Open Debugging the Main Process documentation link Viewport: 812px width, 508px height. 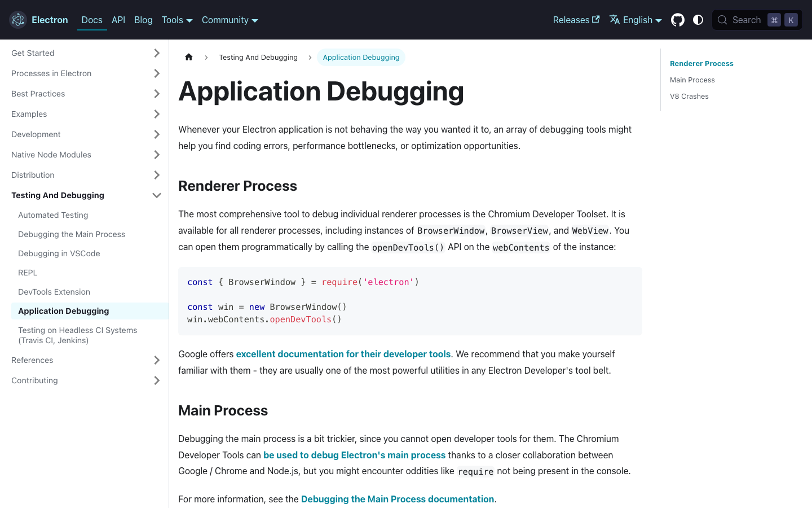[398, 499]
